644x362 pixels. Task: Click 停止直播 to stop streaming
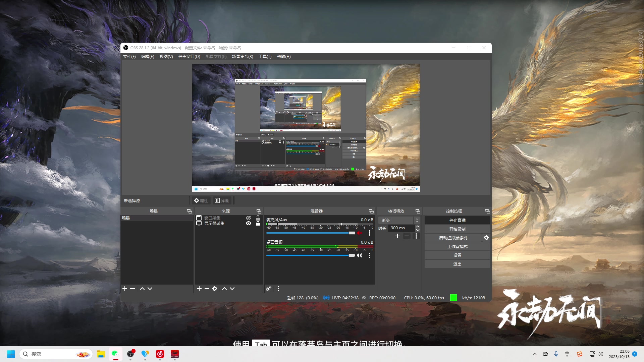point(457,220)
